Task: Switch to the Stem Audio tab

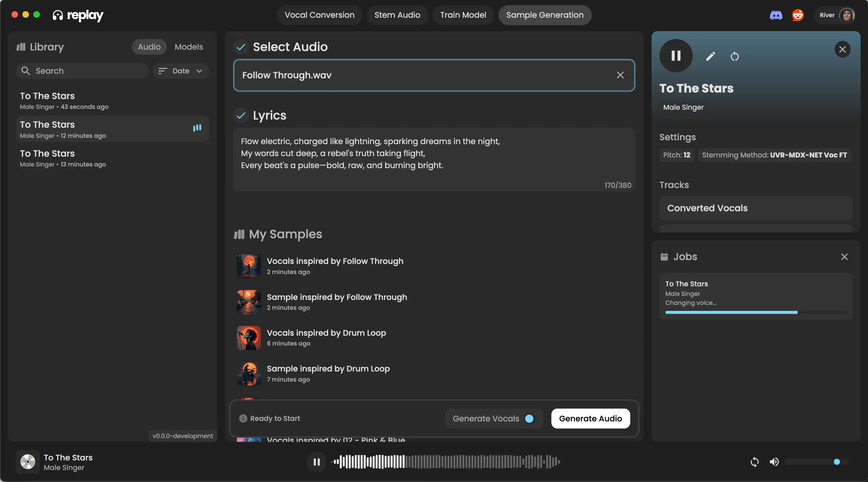Action: (x=397, y=15)
